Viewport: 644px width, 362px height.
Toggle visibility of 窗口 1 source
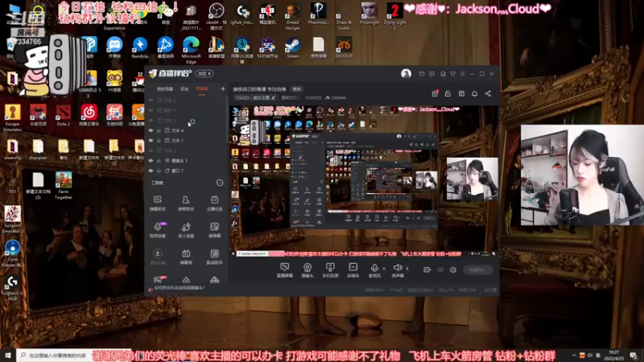(151, 171)
